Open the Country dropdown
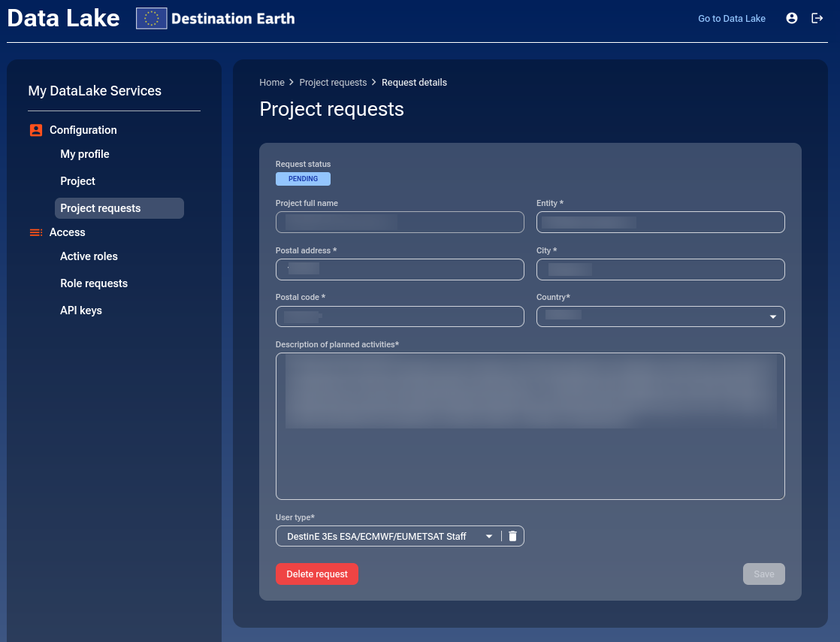This screenshot has height=642, width=840. tap(772, 316)
